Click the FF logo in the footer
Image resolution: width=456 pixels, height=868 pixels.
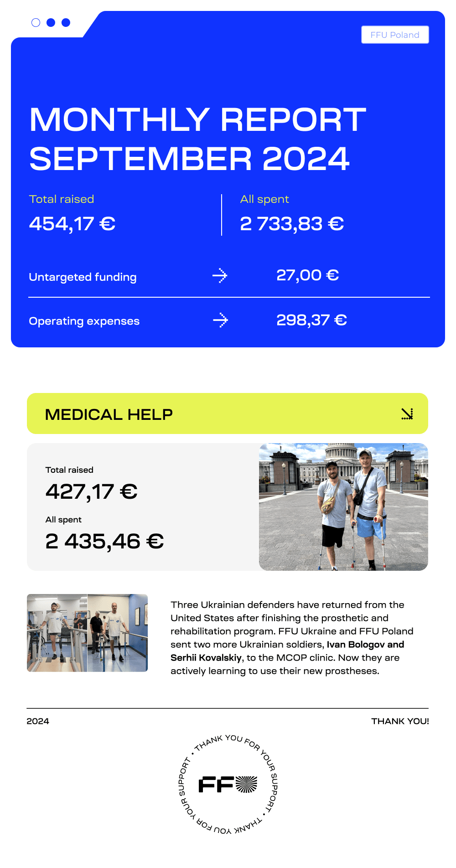228,785
